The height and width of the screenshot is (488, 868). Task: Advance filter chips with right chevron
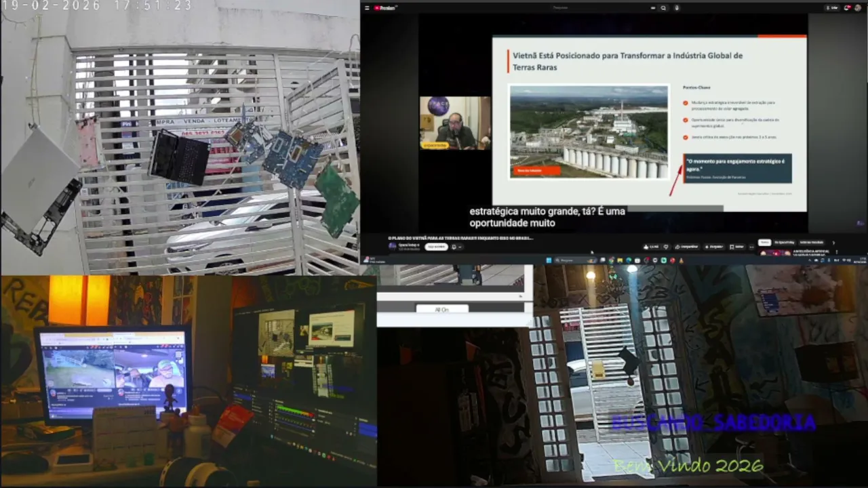pos(833,243)
